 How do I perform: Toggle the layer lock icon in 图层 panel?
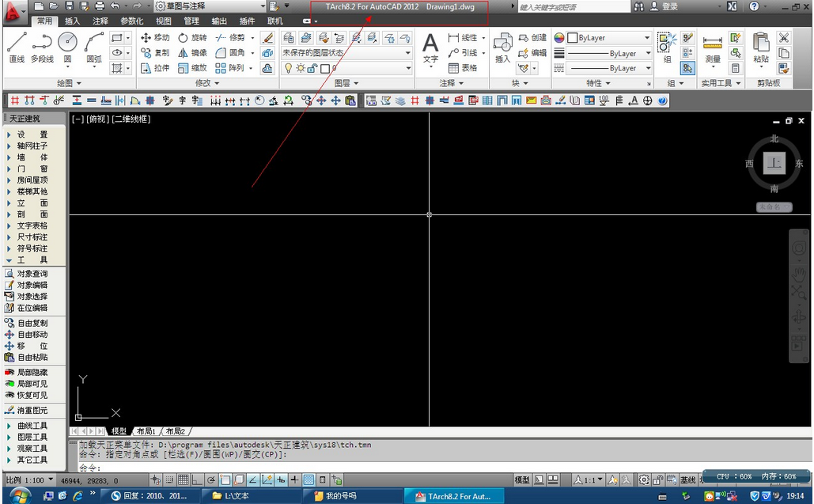312,68
